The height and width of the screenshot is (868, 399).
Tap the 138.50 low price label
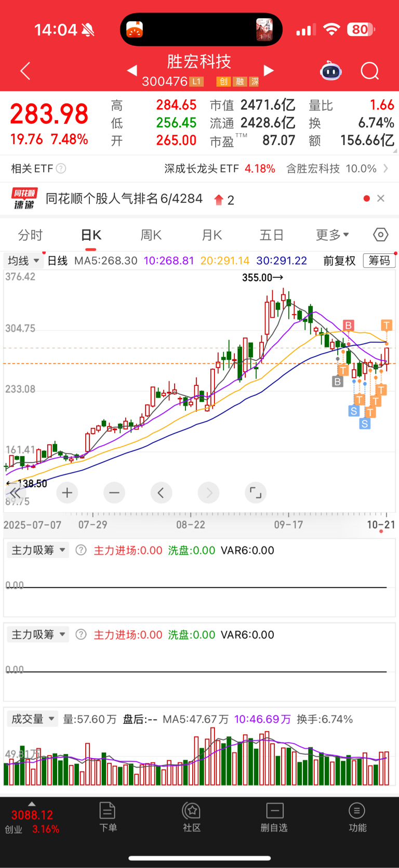[26, 484]
